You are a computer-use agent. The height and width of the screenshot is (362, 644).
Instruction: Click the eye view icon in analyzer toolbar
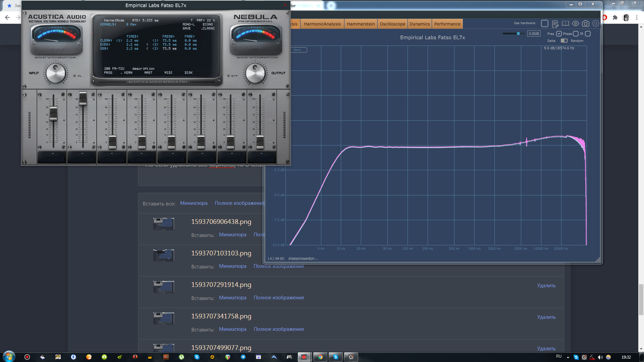pyautogui.click(x=576, y=23)
